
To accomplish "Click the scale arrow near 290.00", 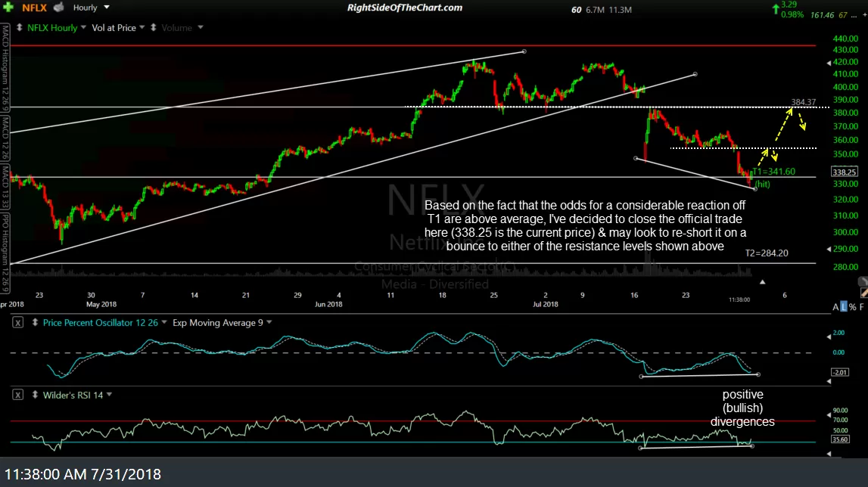I will (x=829, y=249).
